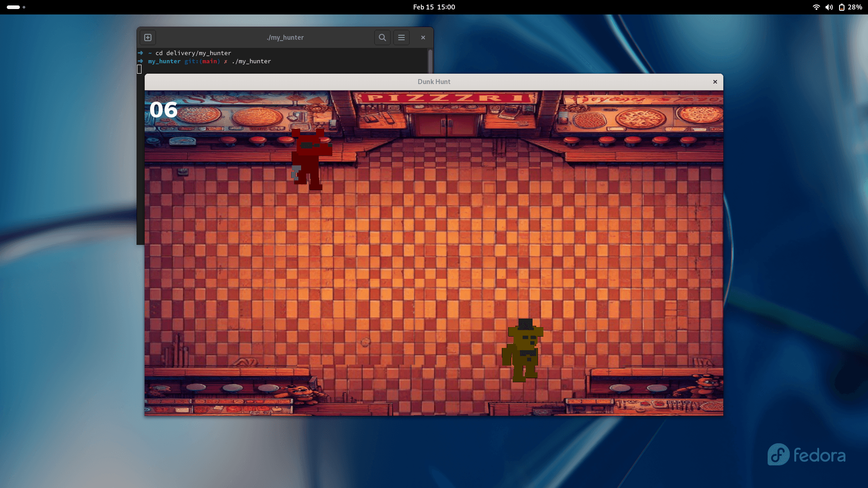This screenshot has width=868, height=488.
Task: Click the ./my_hunter terminal title
Action: click(285, 38)
